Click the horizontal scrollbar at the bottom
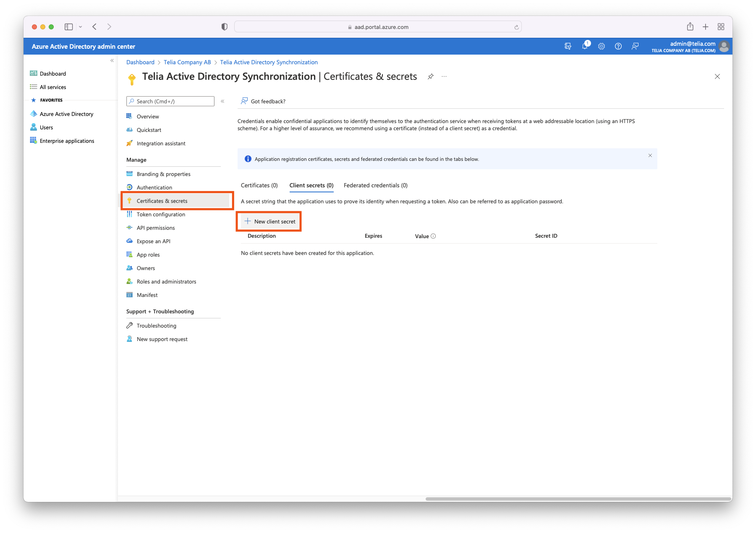Image resolution: width=756 pixels, height=533 pixels. (578, 499)
